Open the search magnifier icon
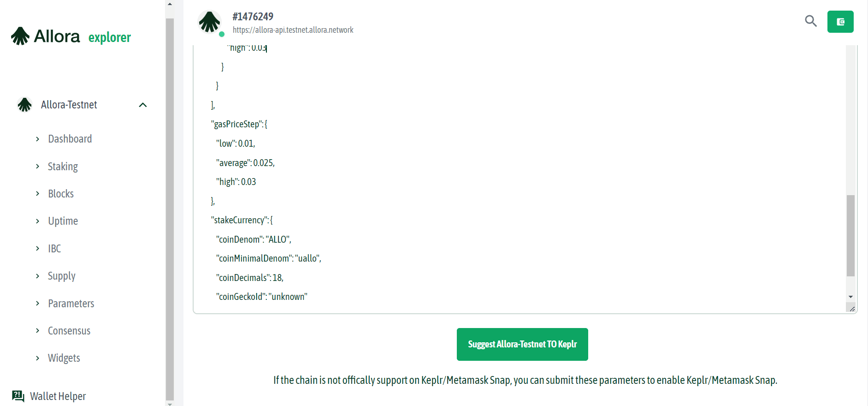868x406 pixels. 811,21
